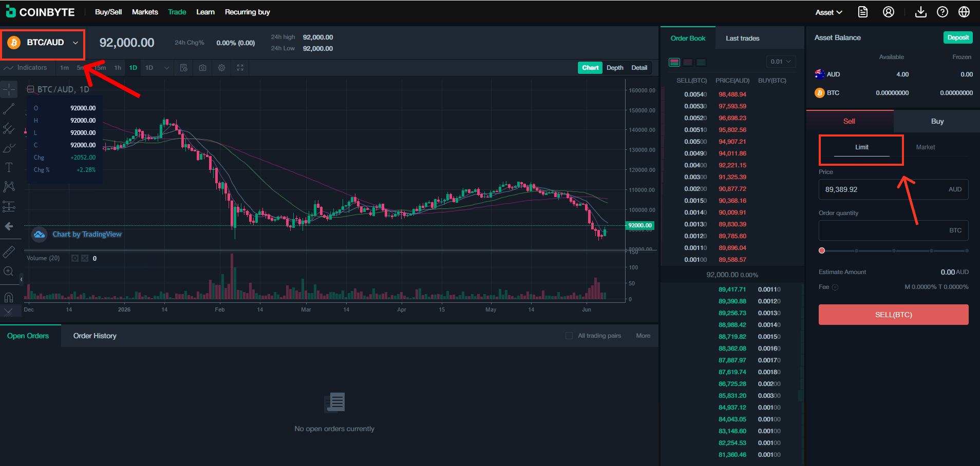Expand the timeframe chevron dropdown
The image size is (980, 466).
click(166, 68)
